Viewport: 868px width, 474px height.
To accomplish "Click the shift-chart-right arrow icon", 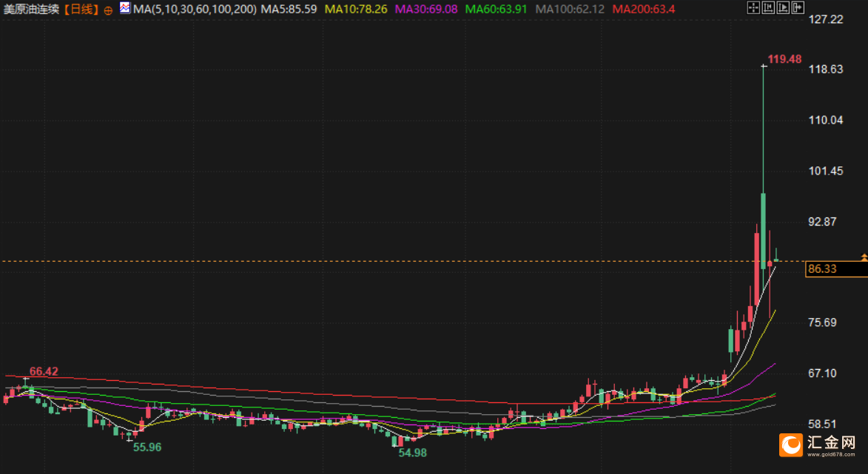I will tap(798, 7).
